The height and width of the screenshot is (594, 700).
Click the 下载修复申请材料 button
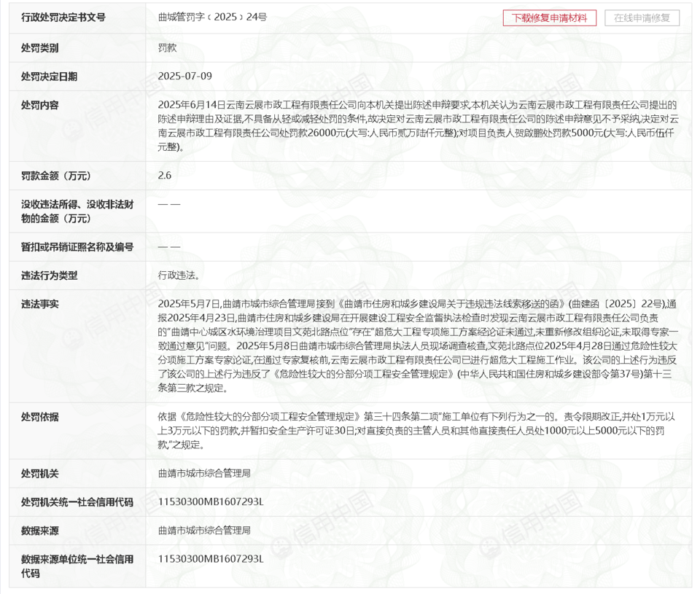(x=549, y=18)
